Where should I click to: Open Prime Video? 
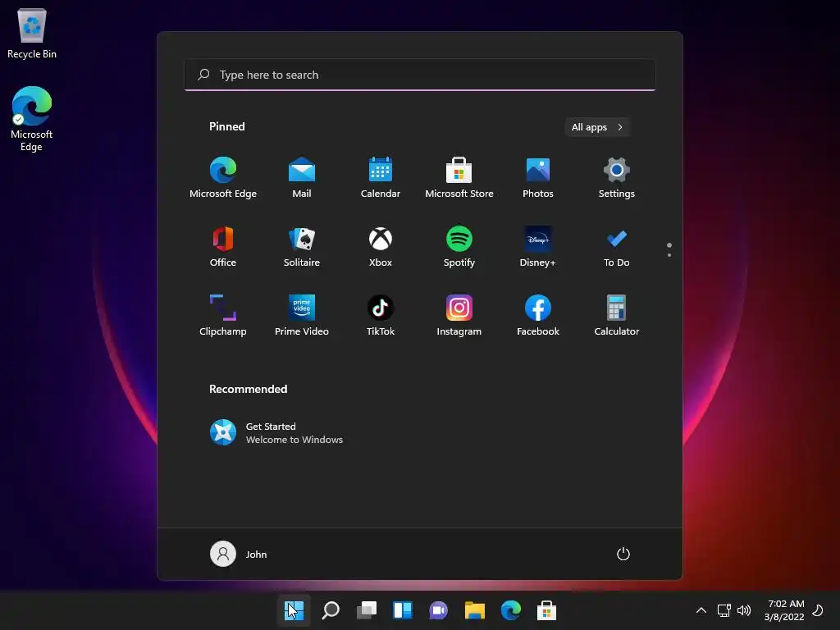coord(302,315)
